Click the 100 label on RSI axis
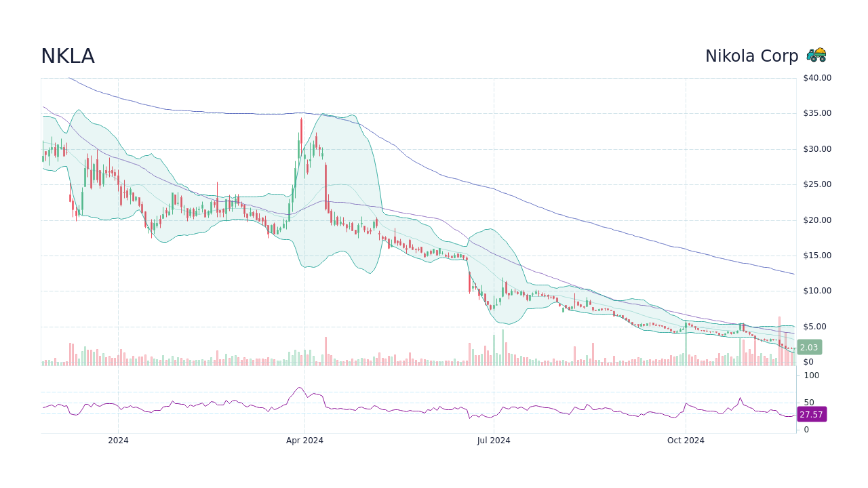 click(x=812, y=375)
